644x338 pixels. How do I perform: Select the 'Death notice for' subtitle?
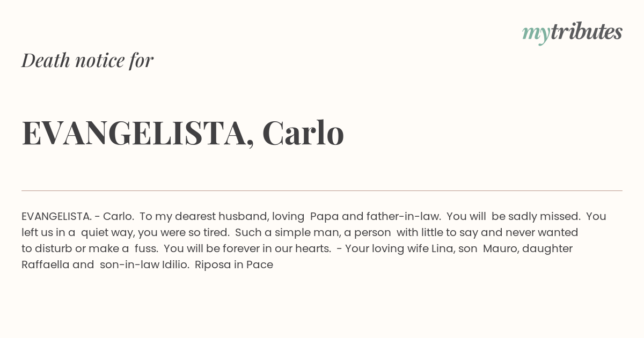(x=87, y=60)
